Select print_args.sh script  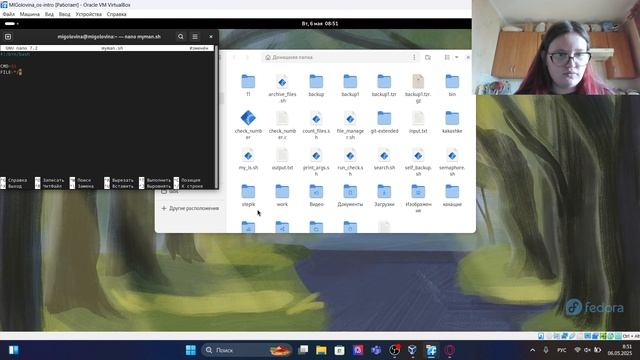316,162
